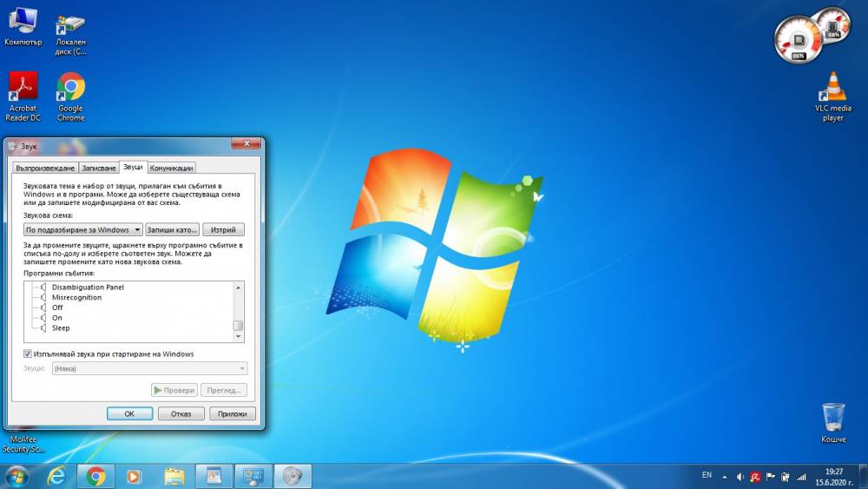868x489 pixels.
Task: Select the Misrecognition event in the list
Action: tap(76, 297)
